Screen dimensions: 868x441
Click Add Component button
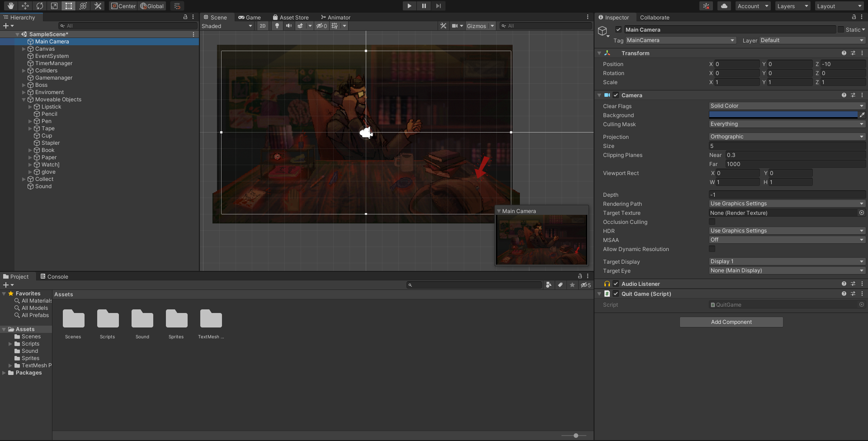click(731, 322)
